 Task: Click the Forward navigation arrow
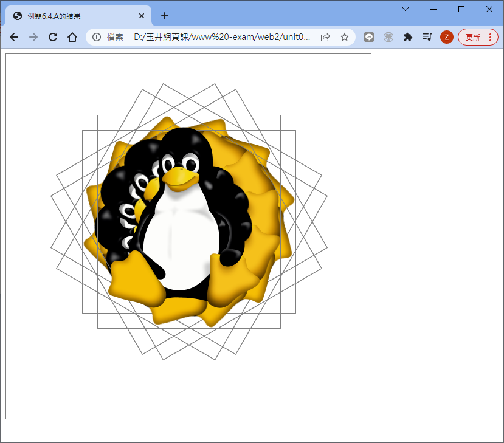point(33,38)
